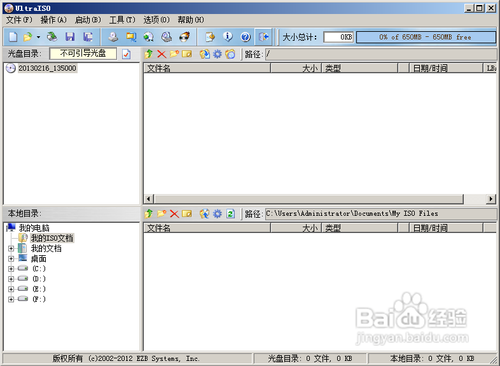Click the horizontal scrollbar left arrow
Screen dimensions: 500x366
(x=149, y=199)
